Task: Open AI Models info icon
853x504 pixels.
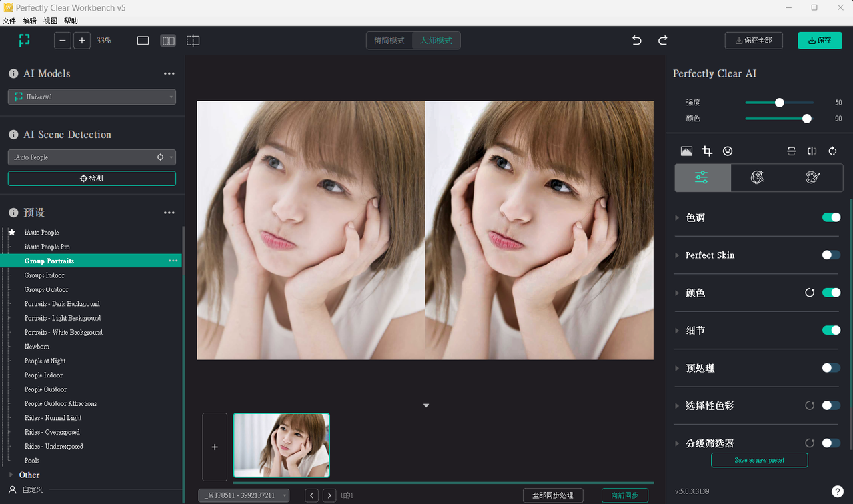Action: pyautogui.click(x=13, y=73)
